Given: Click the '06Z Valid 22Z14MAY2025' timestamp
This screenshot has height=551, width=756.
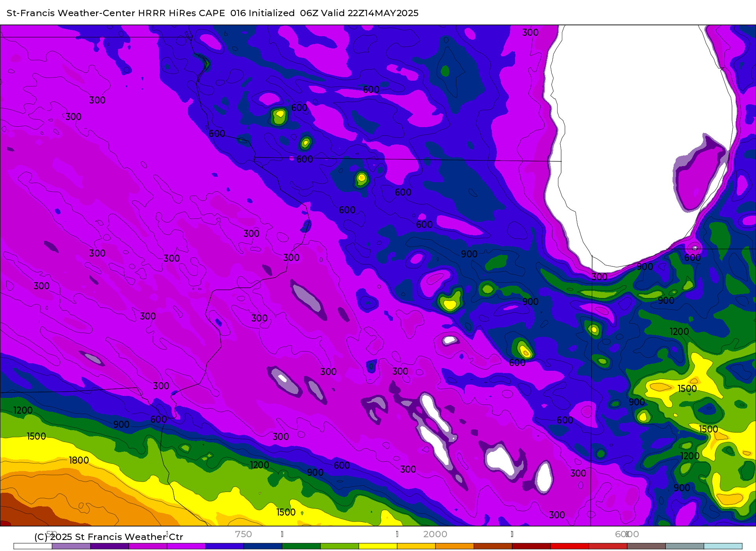Looking at the screenshot, I should (359, 13).
